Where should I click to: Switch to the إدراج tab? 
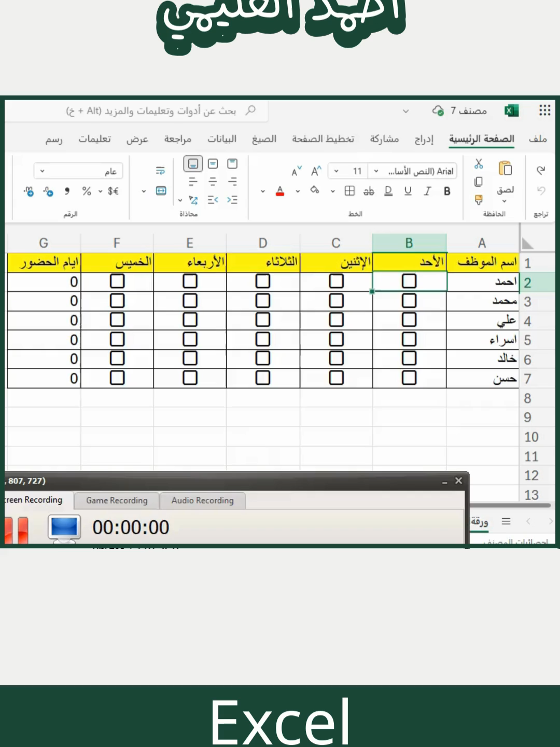click(x=424, y=139)
